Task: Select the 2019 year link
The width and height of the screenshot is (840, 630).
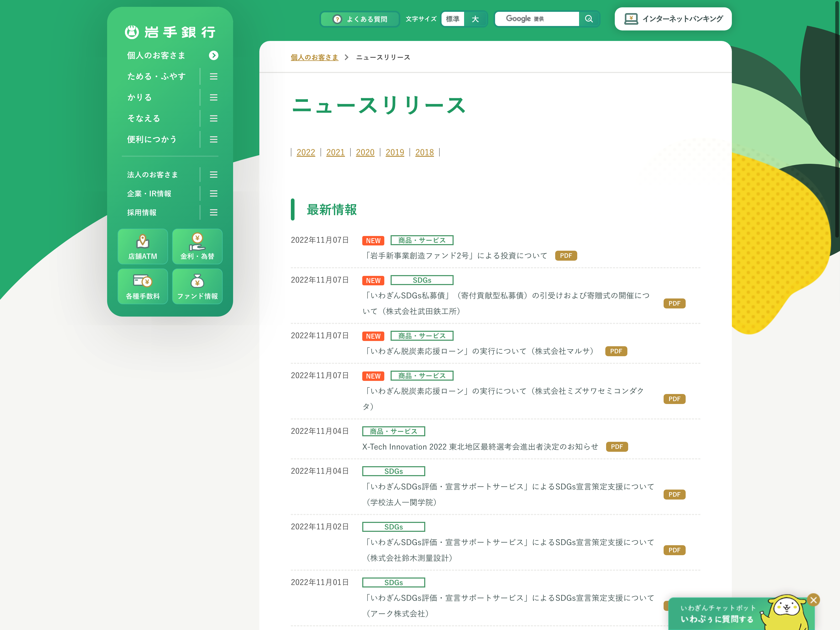Action: click(395, 153)
